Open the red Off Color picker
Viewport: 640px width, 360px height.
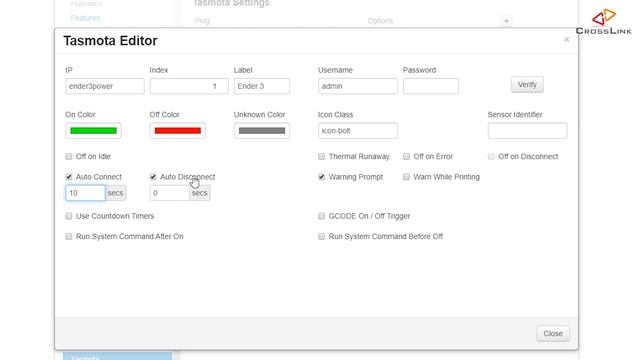coord(178,131)
